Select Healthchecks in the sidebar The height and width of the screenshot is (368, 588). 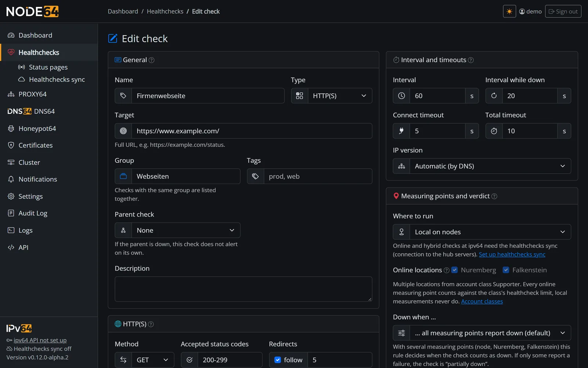(x=49, y=52)
